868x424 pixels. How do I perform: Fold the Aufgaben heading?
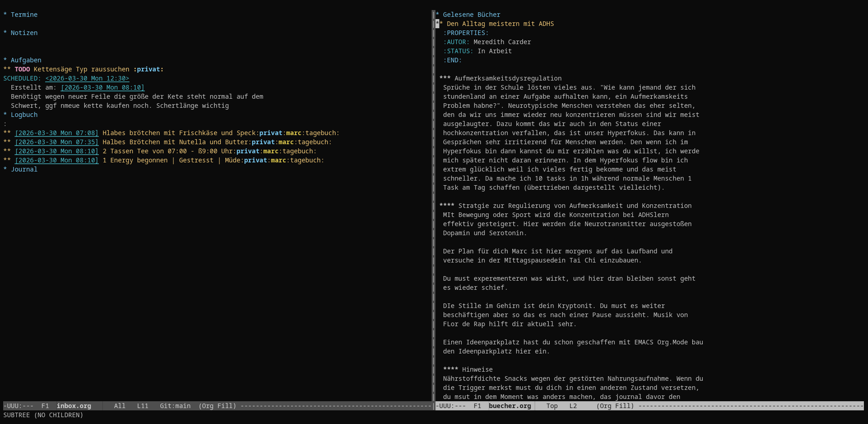click(x=26, y=60)
